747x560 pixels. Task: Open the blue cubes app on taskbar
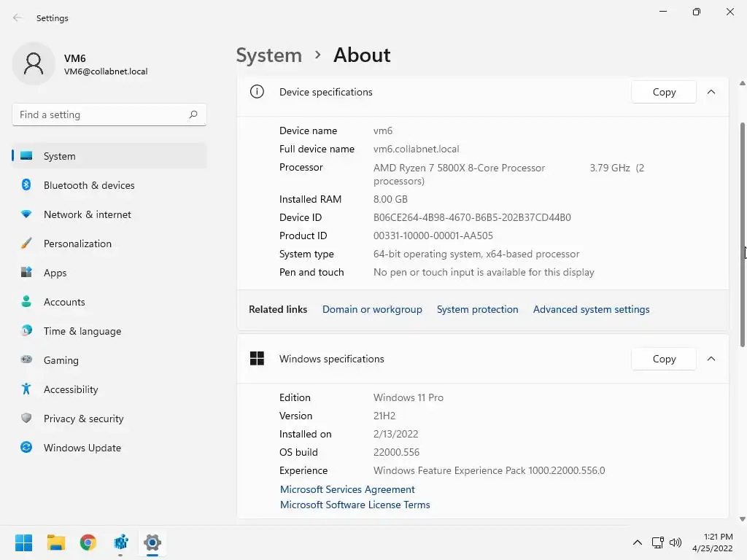coord(120,542)
